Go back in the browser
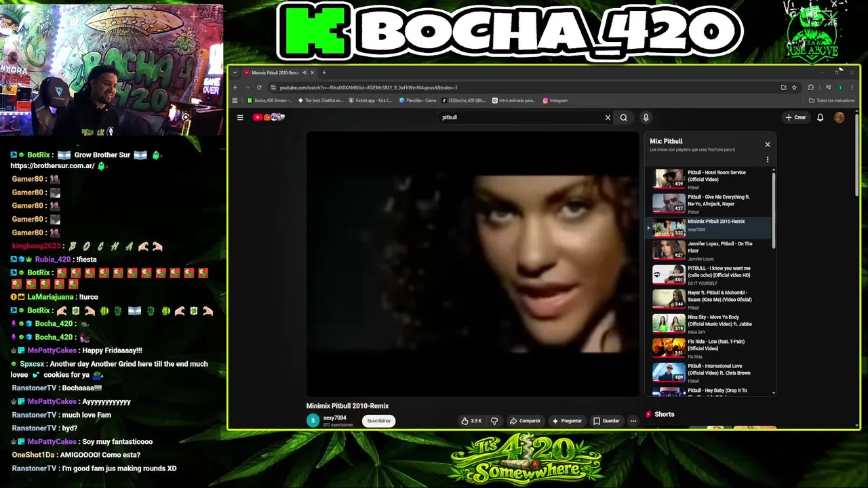 235,87
